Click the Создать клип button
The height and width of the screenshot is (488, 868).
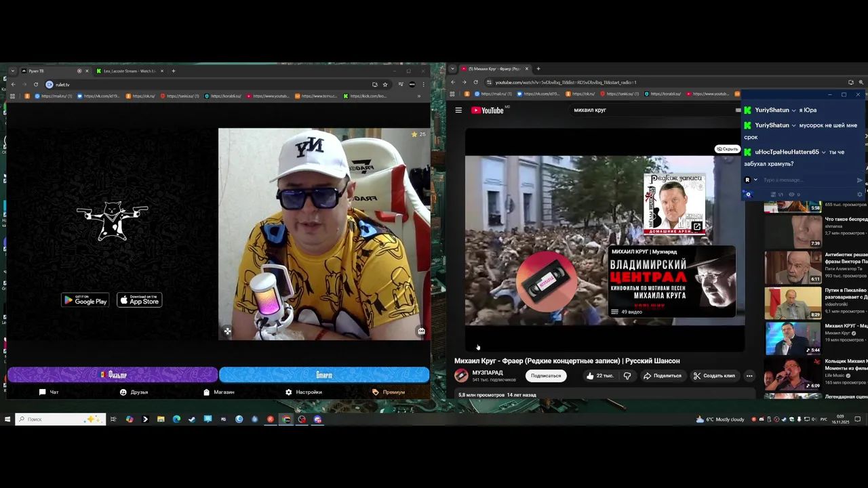(714, 375)
